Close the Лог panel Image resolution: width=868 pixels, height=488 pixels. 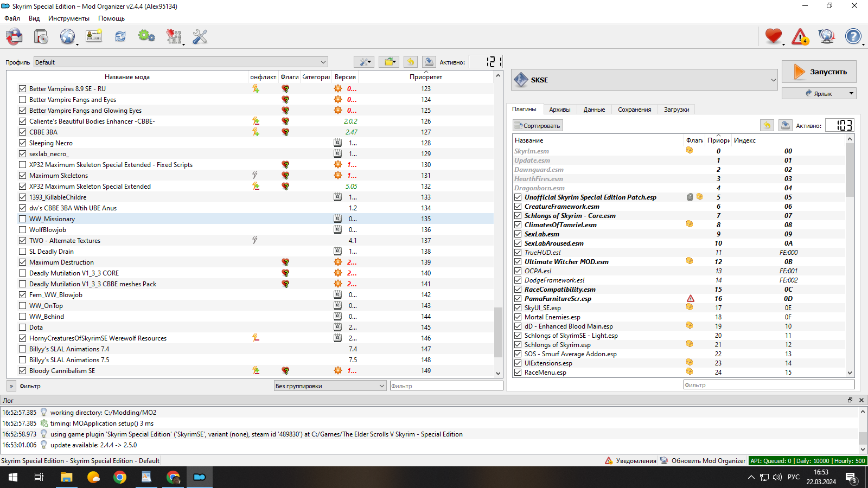pyautogui.click(x=861, y=400)
